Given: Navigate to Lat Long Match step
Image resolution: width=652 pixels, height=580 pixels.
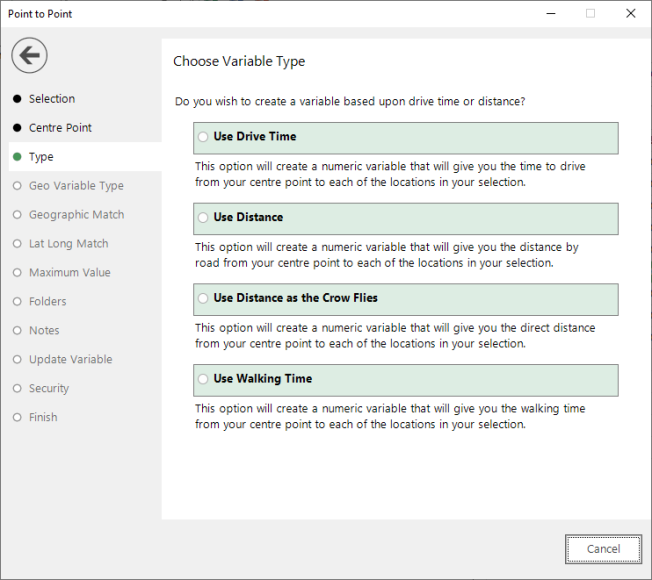Looking at the screenshot, I should tap(68, 244).
